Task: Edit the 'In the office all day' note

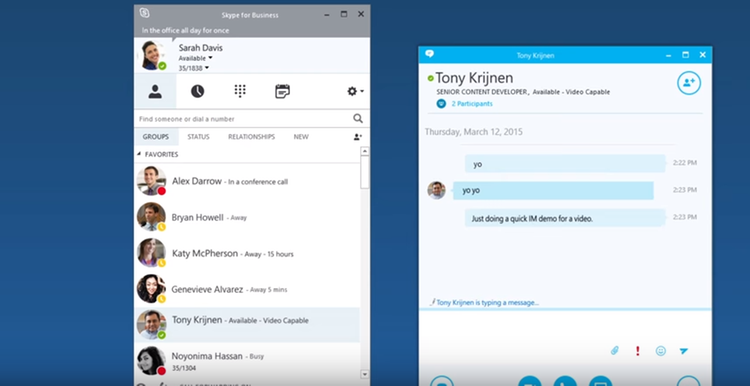Action: pos(186,30)
